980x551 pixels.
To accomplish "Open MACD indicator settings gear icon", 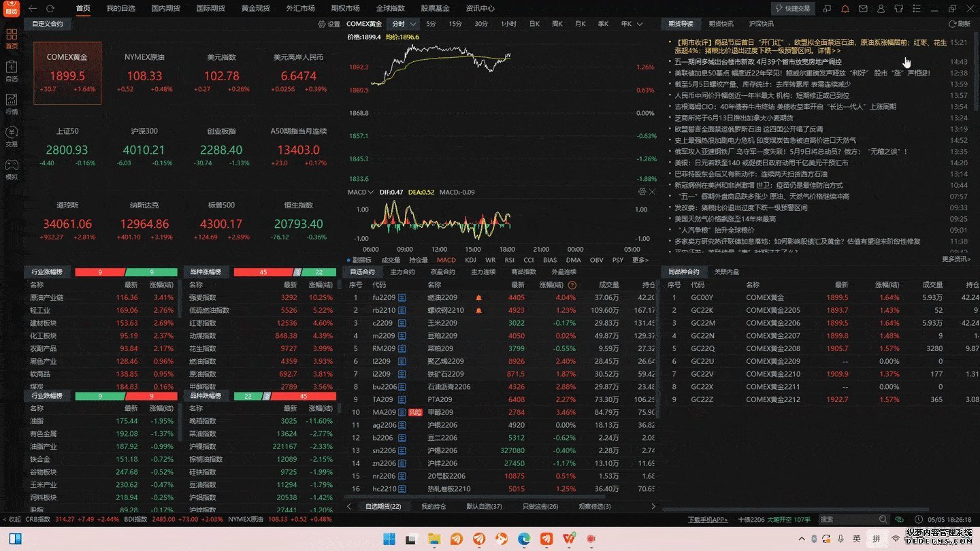I will click(x=642, y=192).
